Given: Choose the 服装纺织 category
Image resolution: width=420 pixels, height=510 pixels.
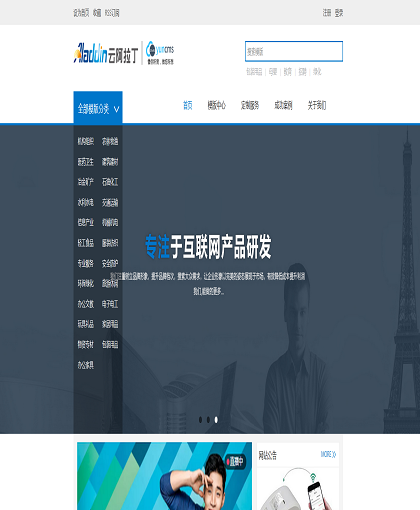Looking at the screenshot, I should (x=110, y=243).
